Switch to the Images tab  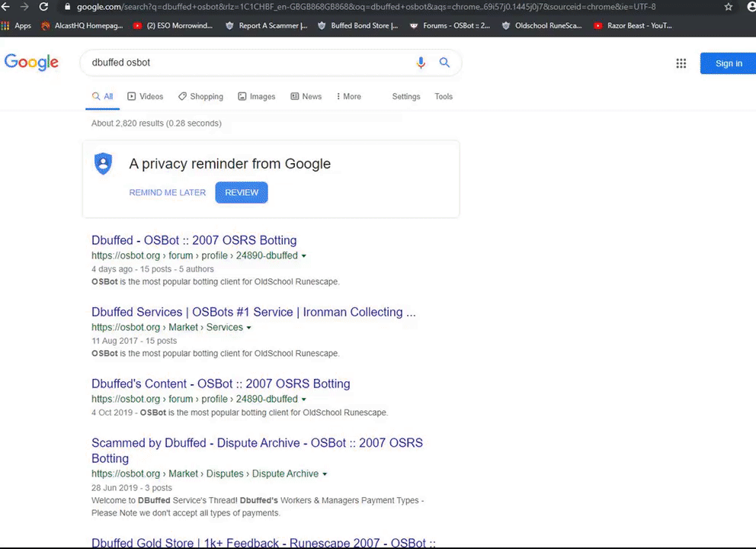(257, 97)
